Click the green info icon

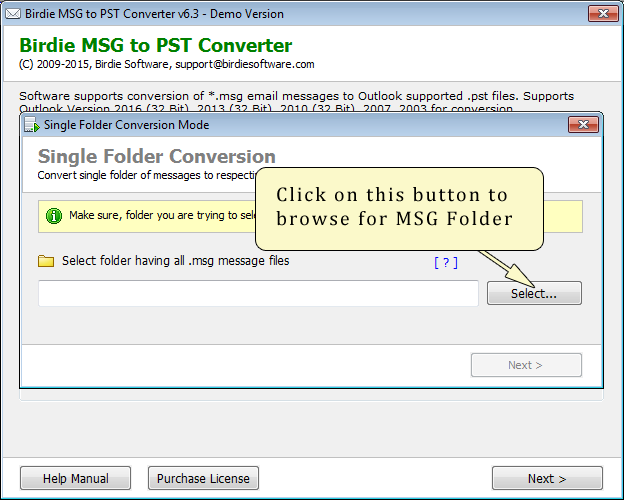tap(54, 216)
